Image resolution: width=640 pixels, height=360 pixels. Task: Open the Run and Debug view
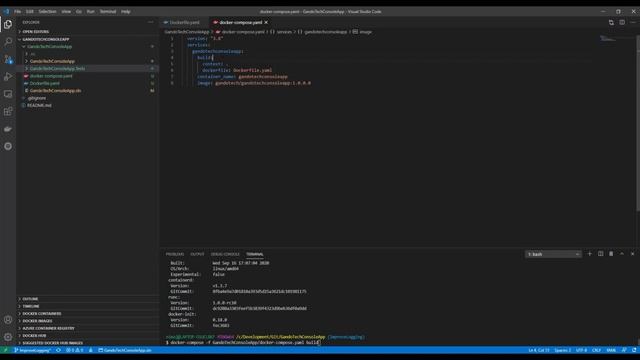8,77
